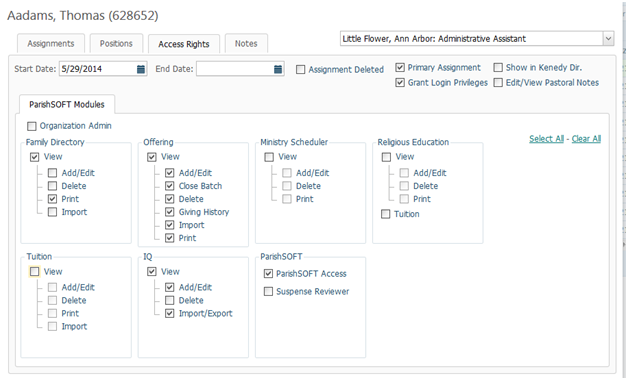The width and height of the screenshot is (628, 380).
Task: Enable Show in Kenedy Dir. checkbox
Action: coord(498,67)
